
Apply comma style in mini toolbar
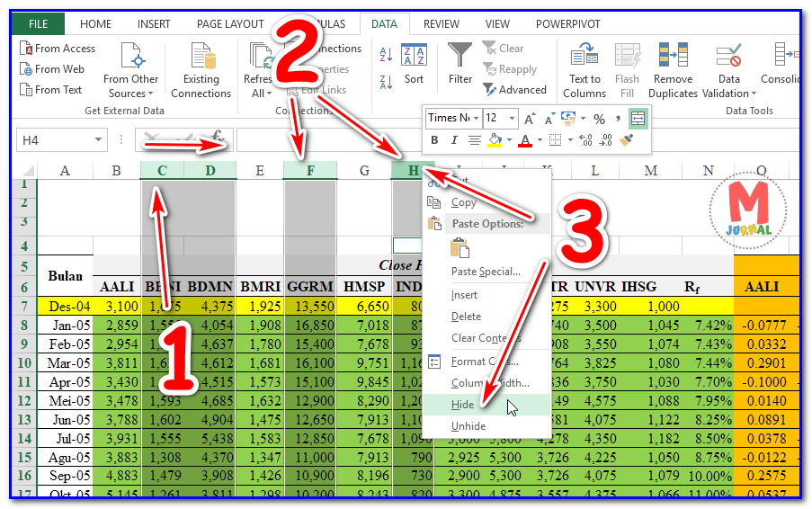[617, 119]
